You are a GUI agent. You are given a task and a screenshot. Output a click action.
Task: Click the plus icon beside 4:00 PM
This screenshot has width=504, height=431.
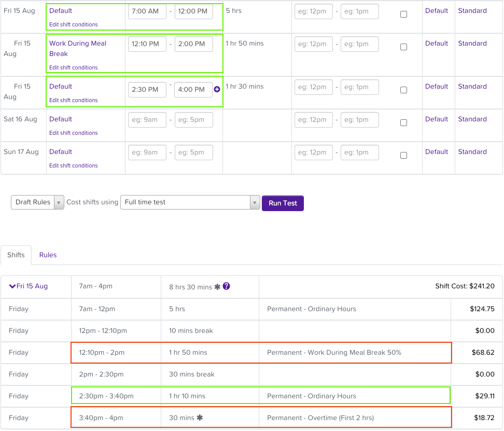(217, 90)
